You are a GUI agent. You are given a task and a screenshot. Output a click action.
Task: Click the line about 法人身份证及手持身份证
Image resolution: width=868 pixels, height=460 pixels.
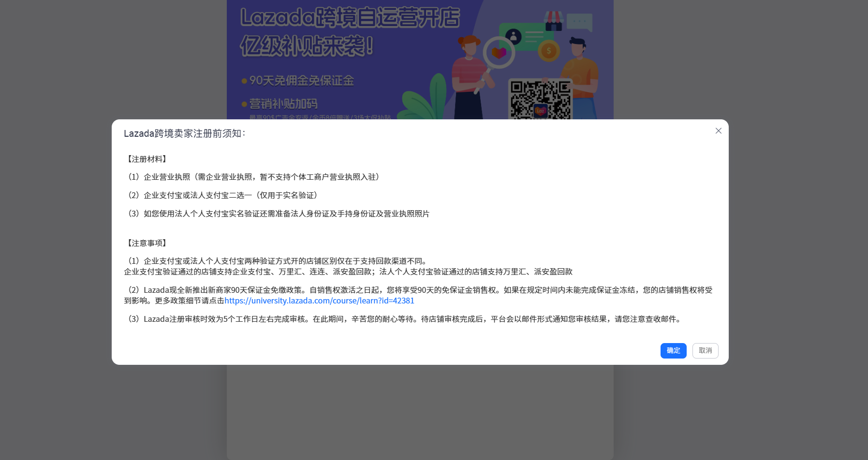[x=277, y=214]
